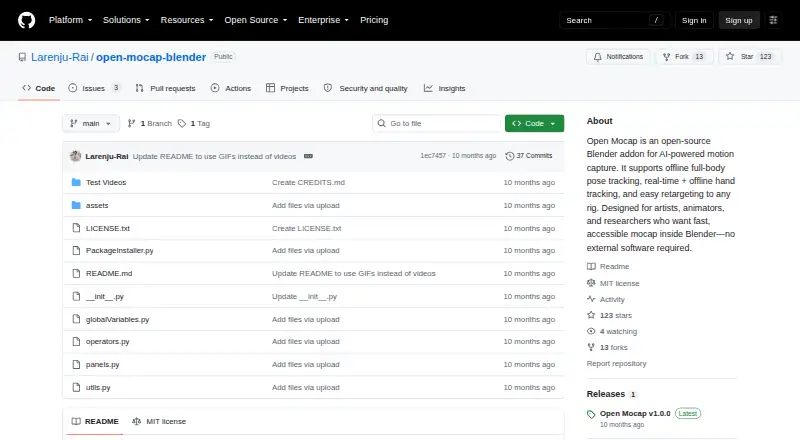Open the 'Update __init__.py' commit message
This screenshot has width=800, height=440.
(304, 297)
